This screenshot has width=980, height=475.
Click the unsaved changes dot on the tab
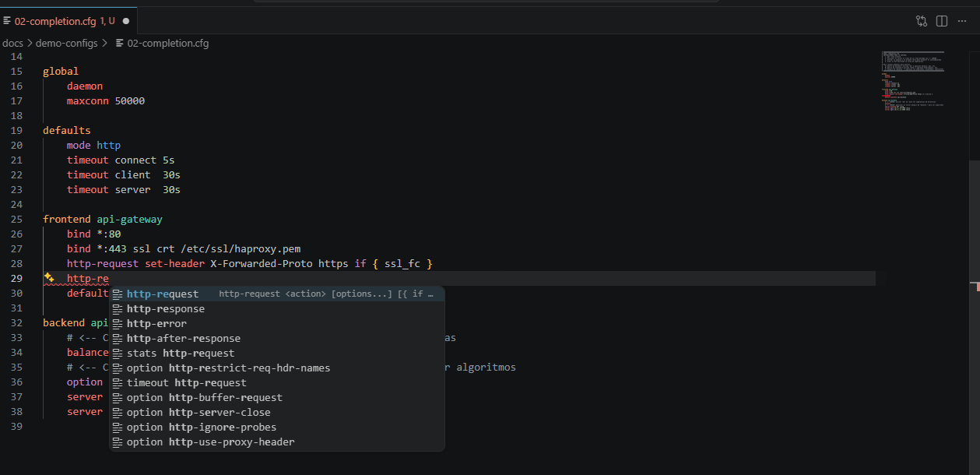125,22
